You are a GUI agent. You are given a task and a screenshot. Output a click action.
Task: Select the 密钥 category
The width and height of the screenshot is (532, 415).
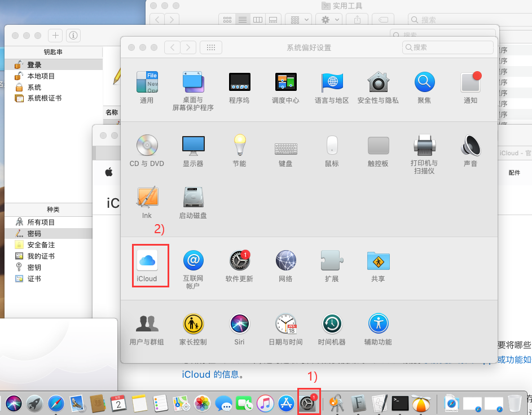49,267
